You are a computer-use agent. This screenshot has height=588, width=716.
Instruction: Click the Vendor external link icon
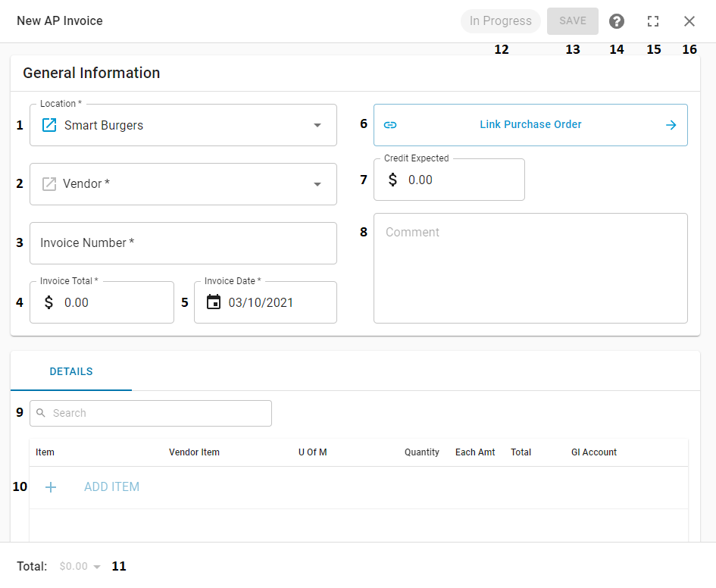[48, 183]
